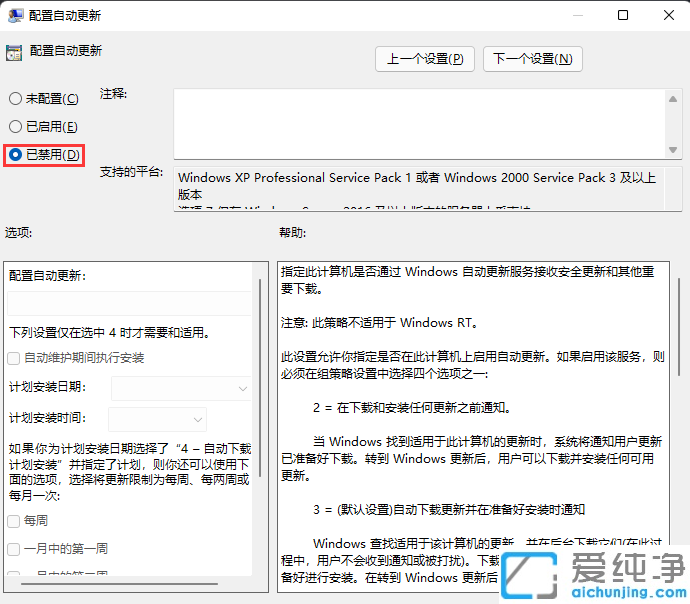Click the 下列设置仅在选中 4 时才需要和适用 text
690x604 pixels.
point(110,333)
